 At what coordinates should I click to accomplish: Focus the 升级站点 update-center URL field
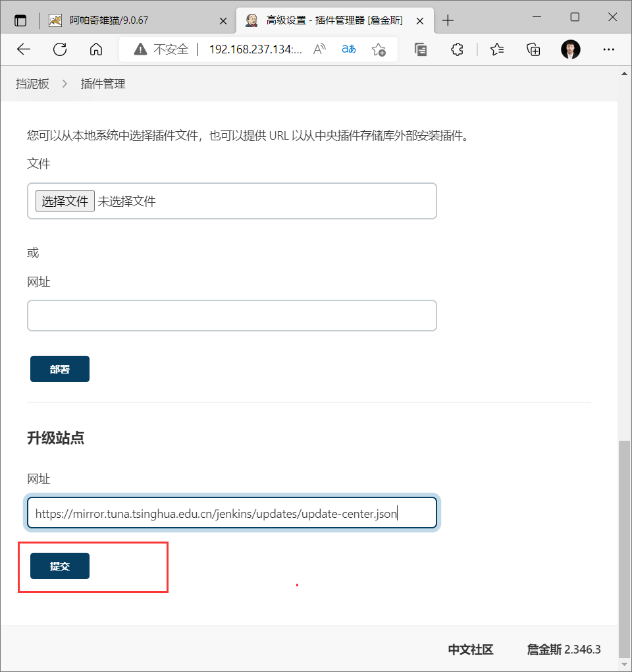click(232, 513)
